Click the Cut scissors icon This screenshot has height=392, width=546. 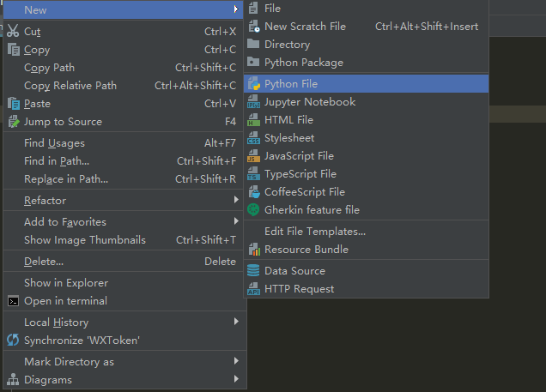[x=13, y=31]
